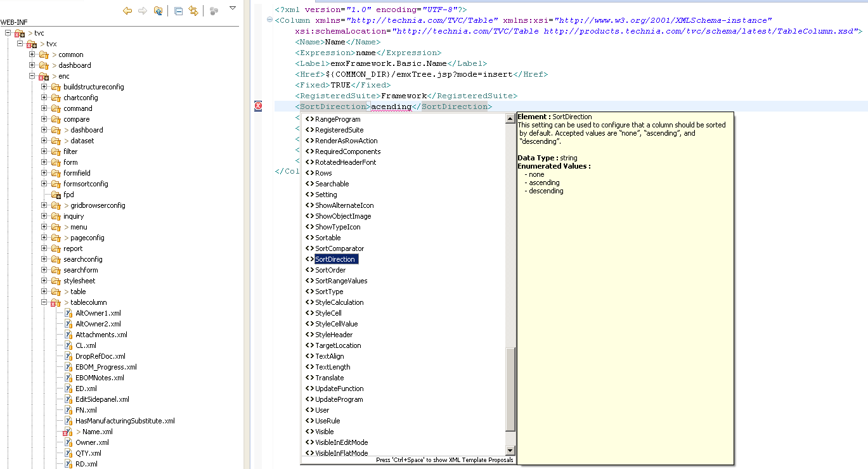Viewport: 868px width, 469px height.
Task: Select the fpd folder in the tree
Action: pyautogui.click(x=68, y=195)
